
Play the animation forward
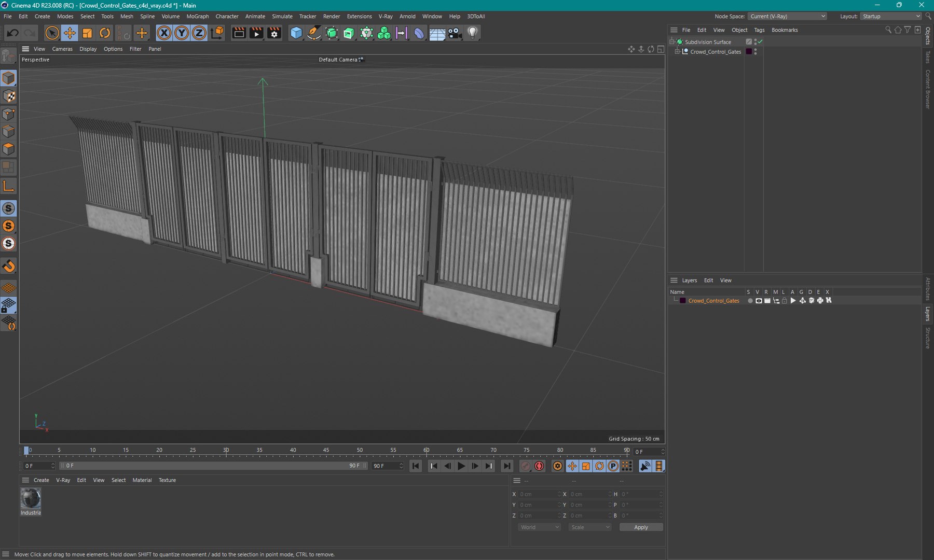click(x=461, y=466)
